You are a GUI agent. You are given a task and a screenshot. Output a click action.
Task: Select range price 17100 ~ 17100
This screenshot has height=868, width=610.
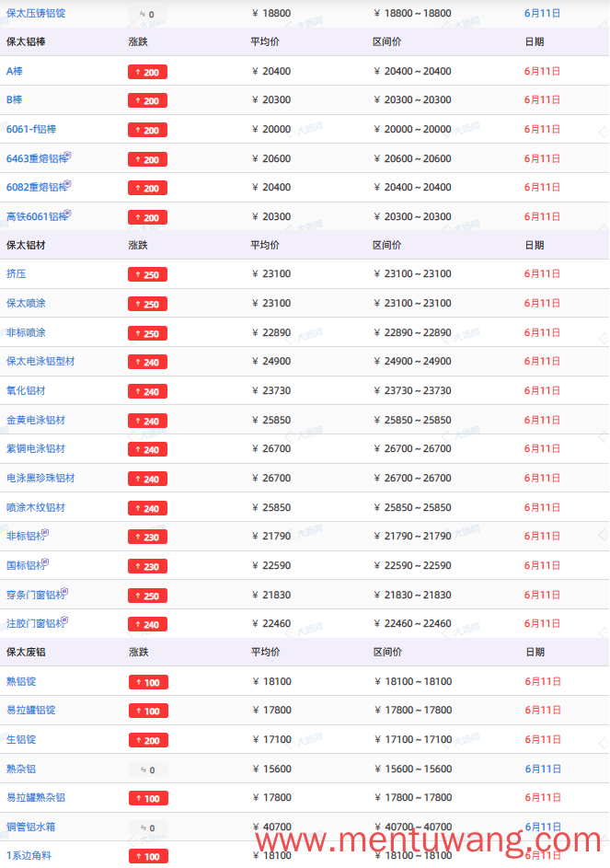[x=413, y=739]
